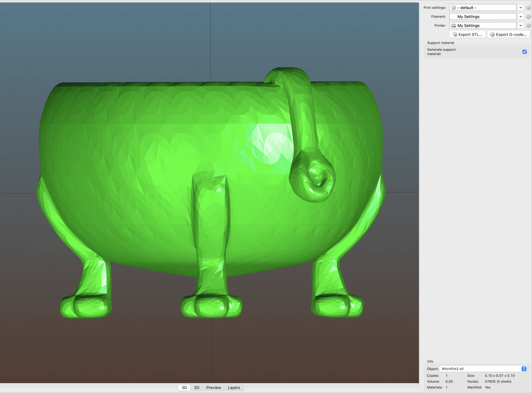Switch to the 3D view tab

[184, 388]
